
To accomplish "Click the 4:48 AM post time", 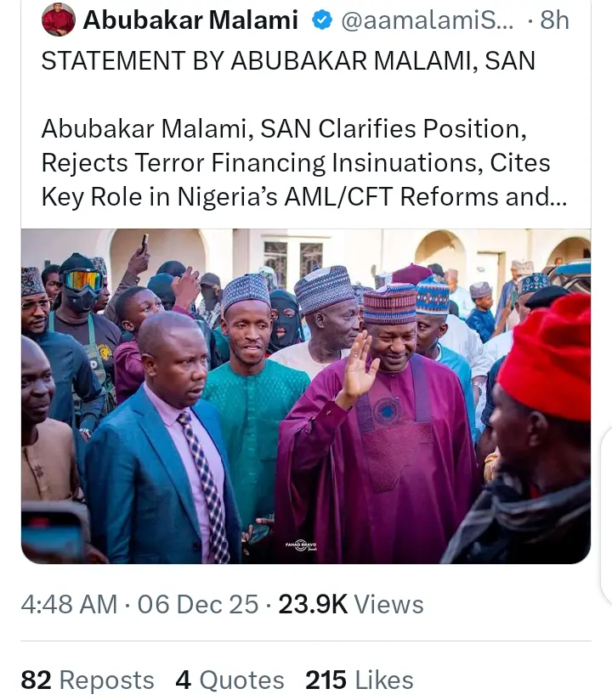I will click(x=69, y=605).
